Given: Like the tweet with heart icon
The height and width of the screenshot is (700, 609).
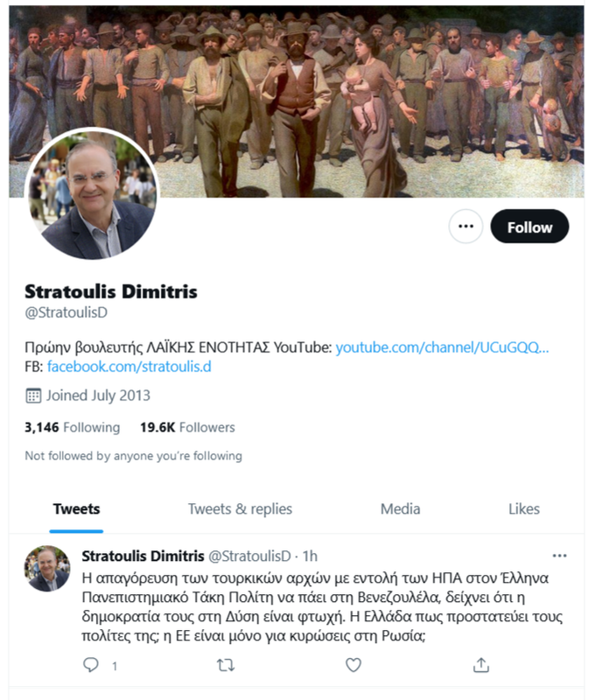Looking at the screenshot, I should click(353, 665).
